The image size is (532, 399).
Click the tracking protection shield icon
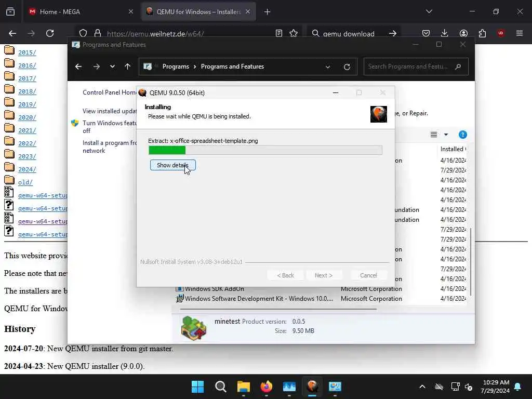[83, 33]
